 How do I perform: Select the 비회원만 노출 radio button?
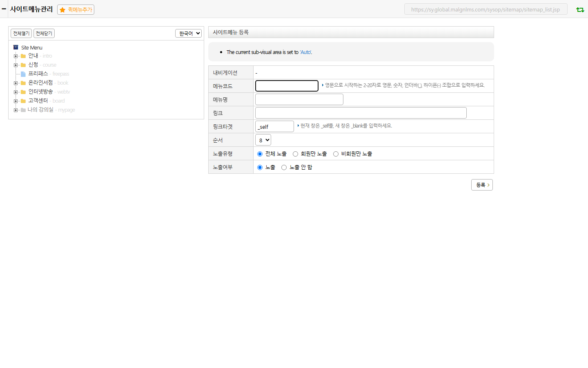pyautogui.click(x=336, y=154)
